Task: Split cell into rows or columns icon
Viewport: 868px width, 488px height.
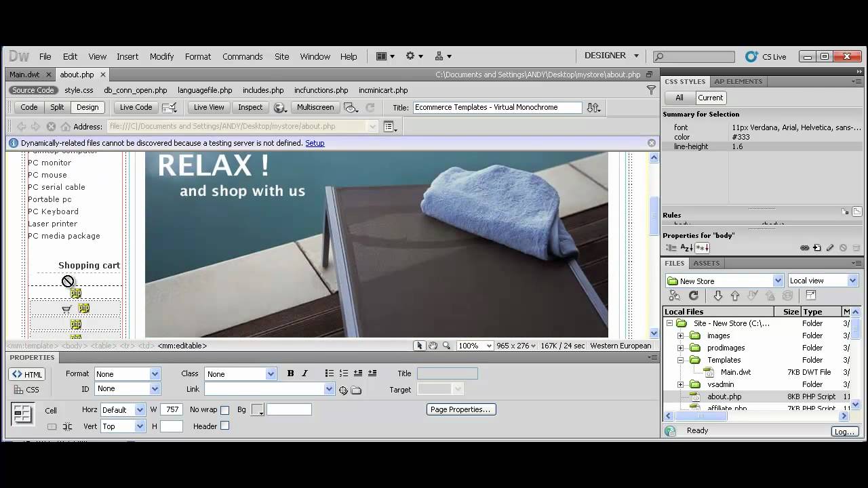Action: (67, 426)
